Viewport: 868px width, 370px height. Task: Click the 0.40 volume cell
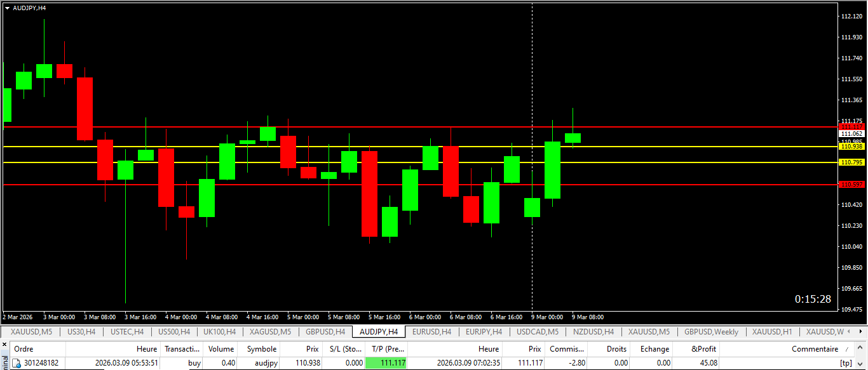click(x=228, y=363)
